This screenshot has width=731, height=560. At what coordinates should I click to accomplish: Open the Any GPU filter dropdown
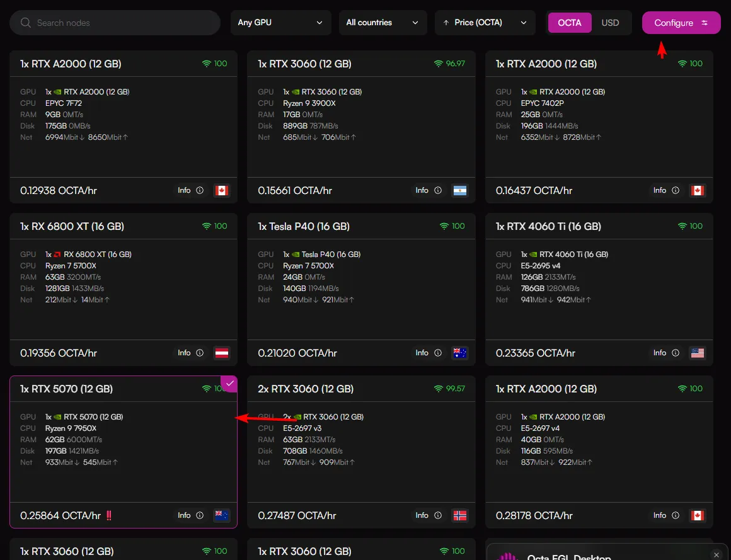(280, 23)
